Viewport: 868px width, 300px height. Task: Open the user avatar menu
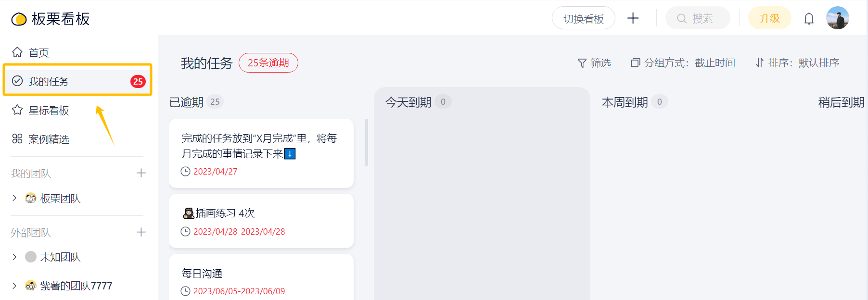point(837,18)
